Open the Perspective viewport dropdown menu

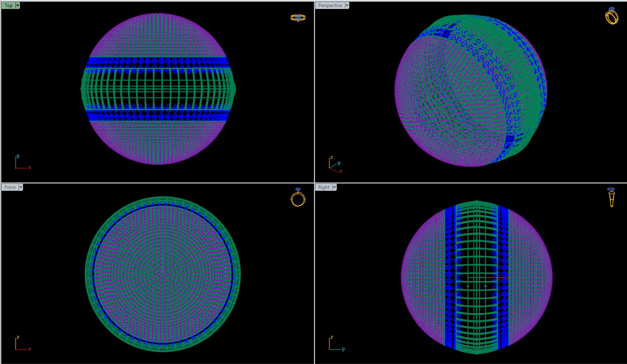click(346, 5)
